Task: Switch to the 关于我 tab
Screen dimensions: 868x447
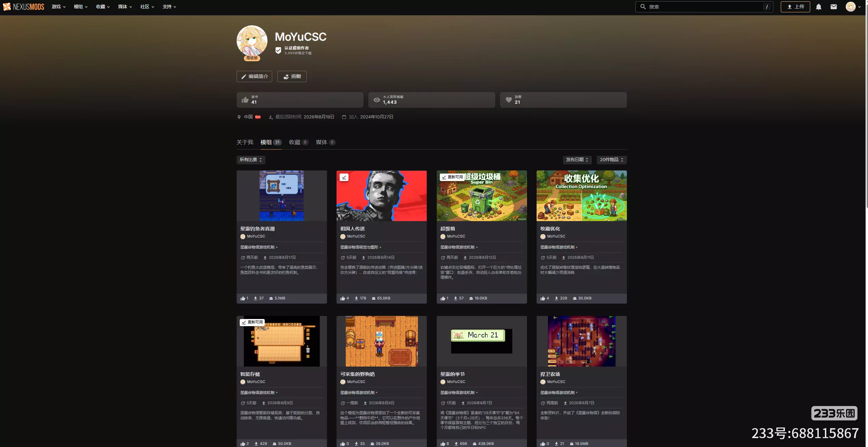Action: point(245,142)
